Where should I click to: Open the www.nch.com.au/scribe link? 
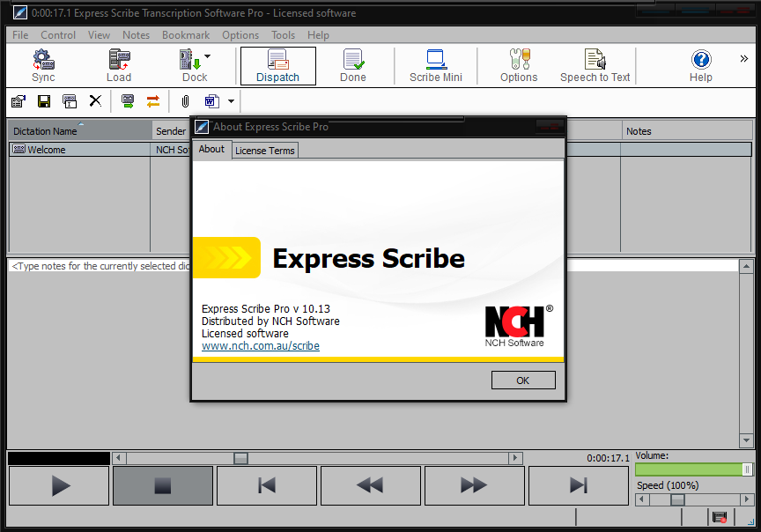261,345
